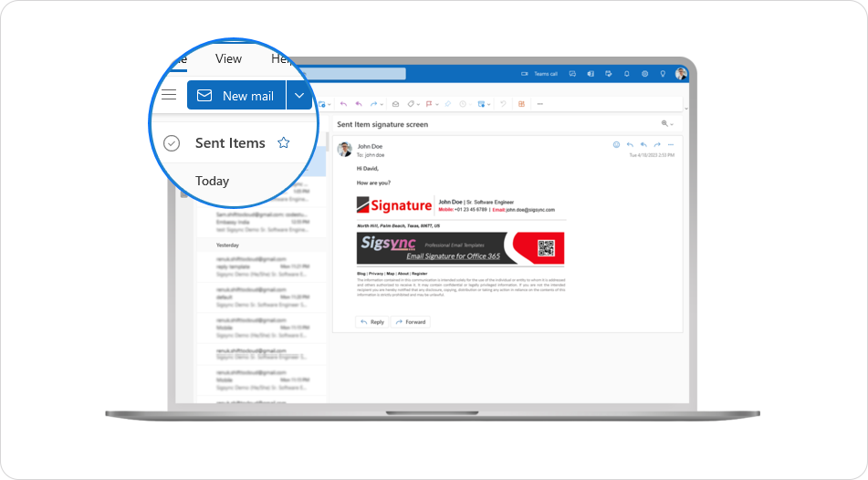
Task: Add Sent Items to favorites with star
Action: [x=284, y=143]
